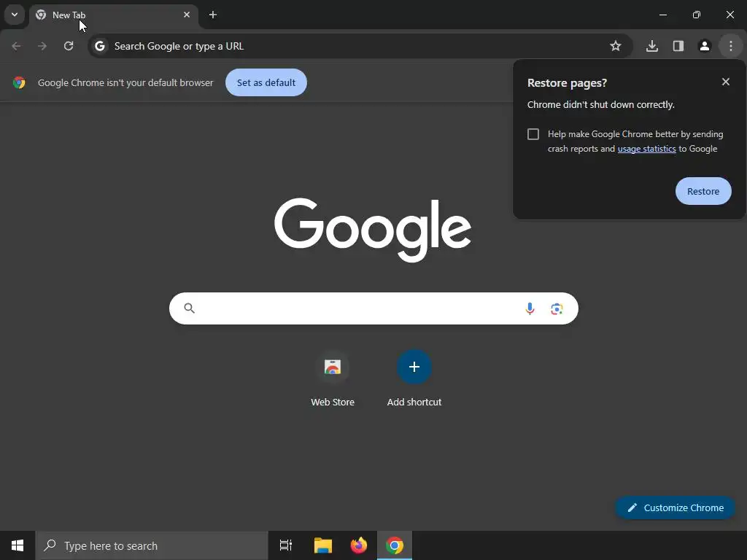Launch Firefox from the taskbar
The image size is (747, 560).
359,545
